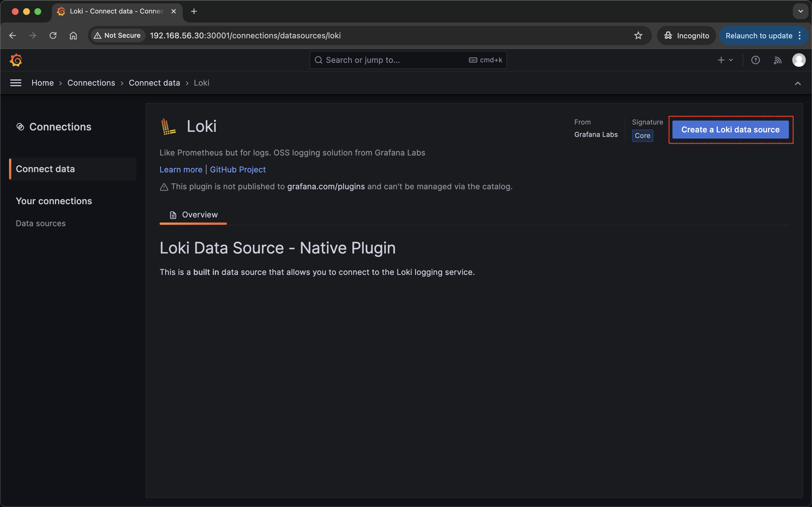Open the Learn more link

[181, 170]
